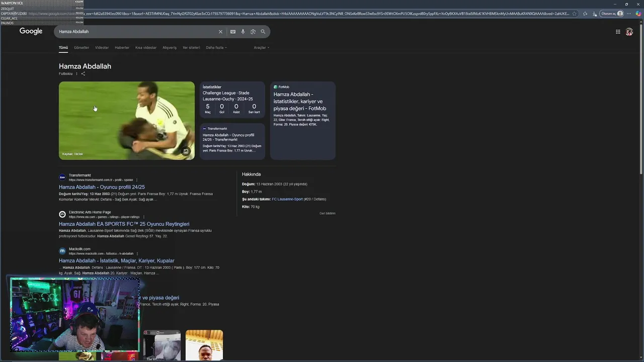Open the FC Lausanne-Sport team link
Screen dimensions: 644x362
287,199
